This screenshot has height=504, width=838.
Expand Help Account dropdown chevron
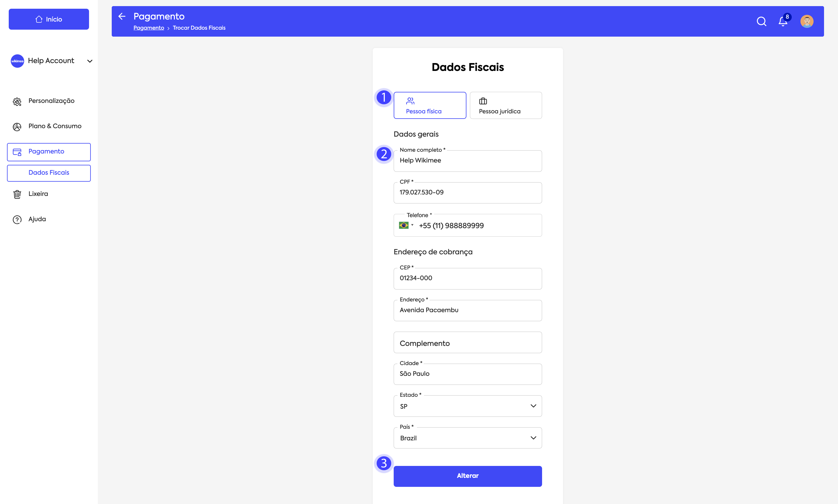pyautogui.click(x=90, y=61)
